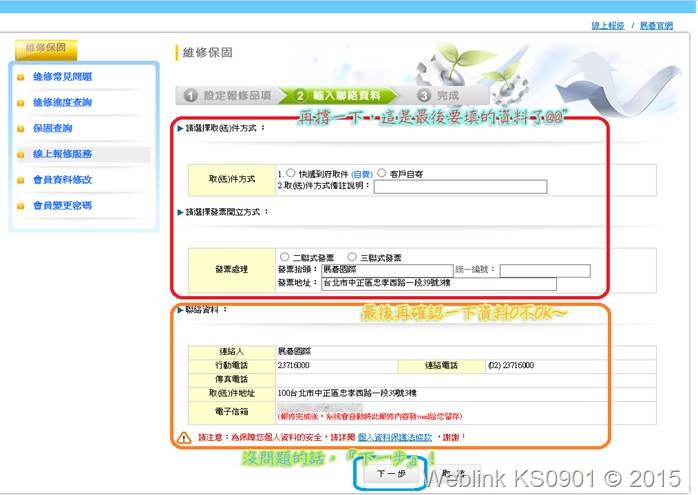This screenshot has height=495, width=698.
Task: Click the 取(送)件地址 value text
Action: click(347, 393)
